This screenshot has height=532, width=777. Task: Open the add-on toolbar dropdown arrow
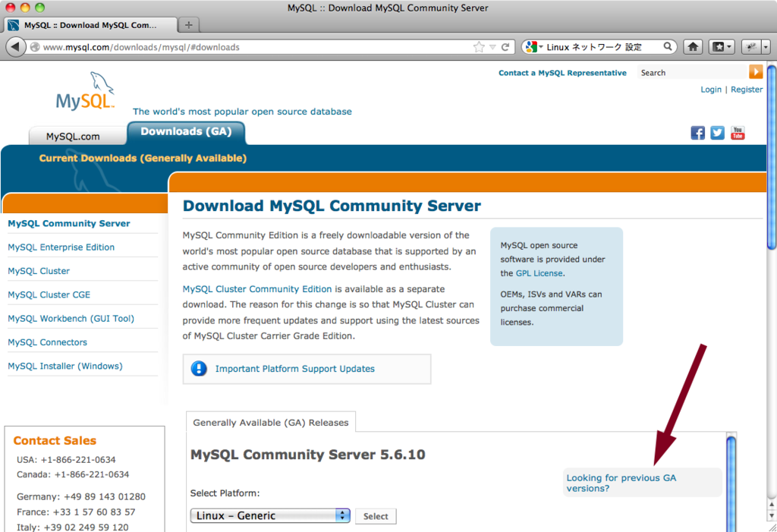[x=766, y=47]
